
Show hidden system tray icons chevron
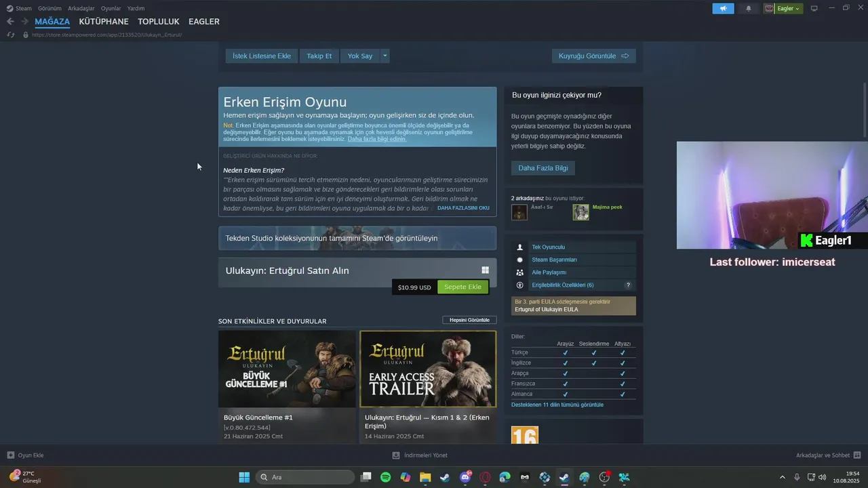tap(783, 477)
